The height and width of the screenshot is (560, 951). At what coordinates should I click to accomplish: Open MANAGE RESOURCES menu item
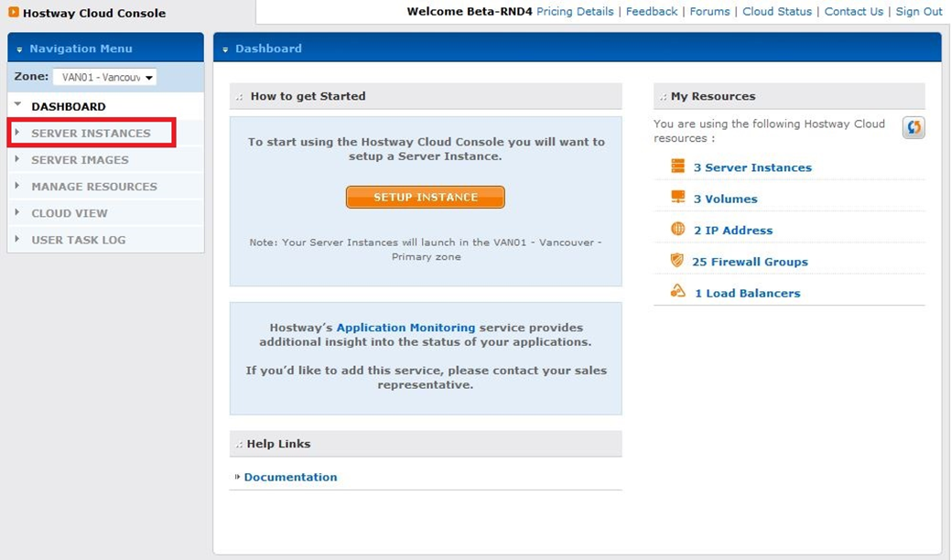click(x=94, y=187)
